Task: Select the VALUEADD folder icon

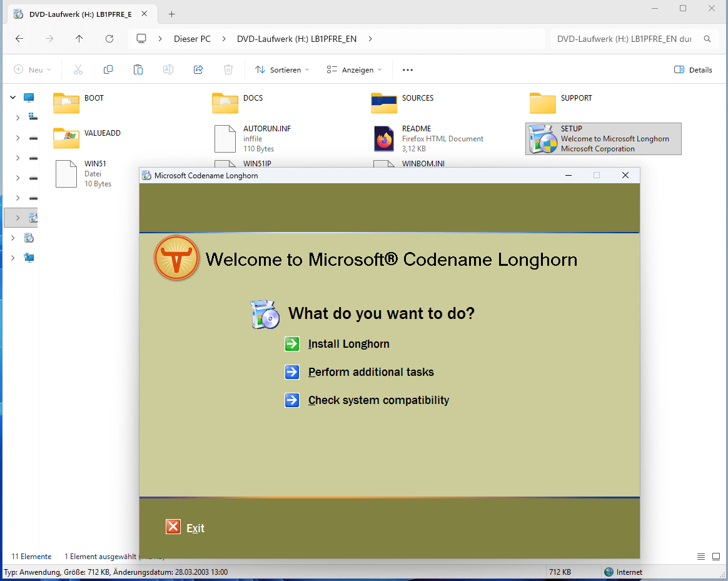Action: [66, 138]
